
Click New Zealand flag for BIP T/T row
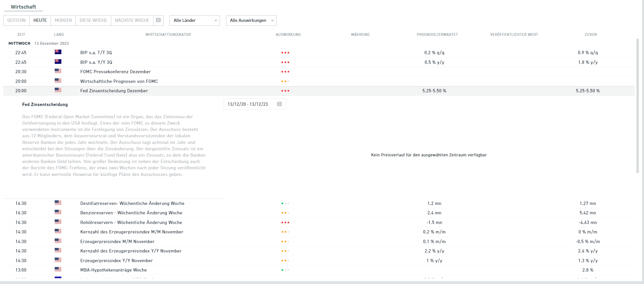[x=58, y=52]
